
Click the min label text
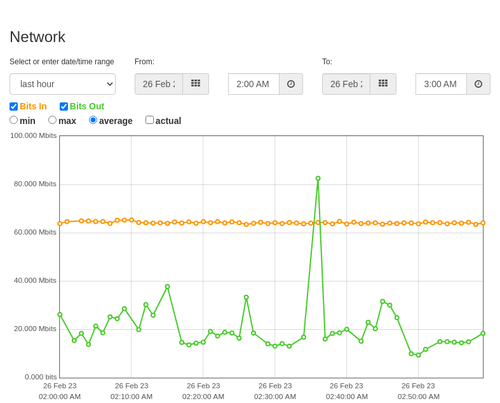(27, 121)
